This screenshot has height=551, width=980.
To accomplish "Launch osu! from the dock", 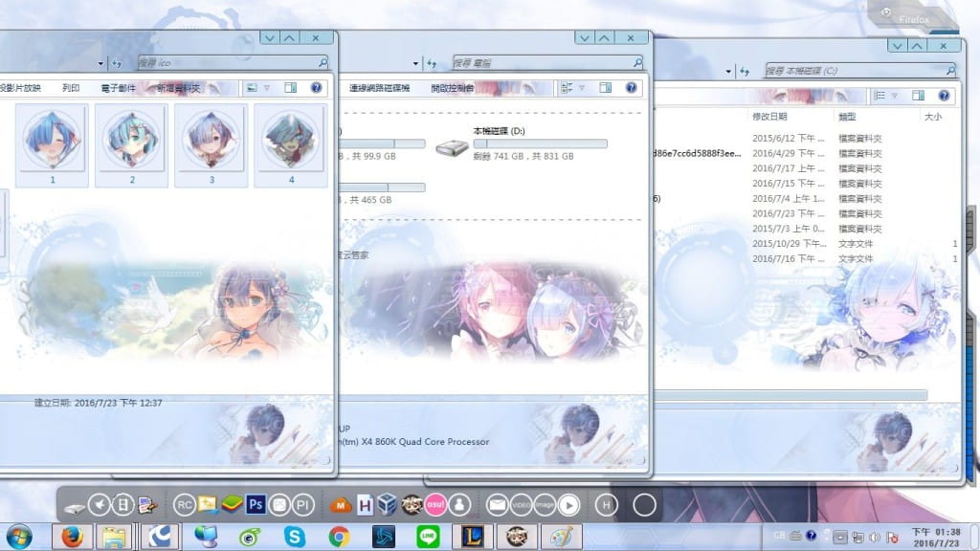I will (x=434, y=503).
